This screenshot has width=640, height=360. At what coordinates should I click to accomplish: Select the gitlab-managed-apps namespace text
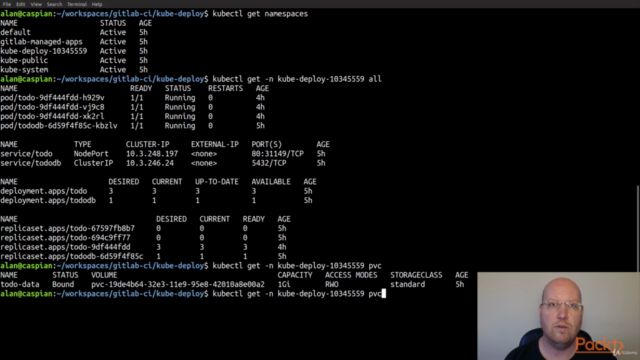(x=41, y=42)
